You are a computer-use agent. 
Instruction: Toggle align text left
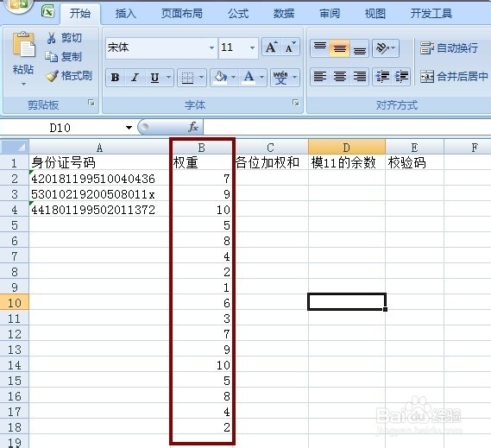tap(320, 77)
